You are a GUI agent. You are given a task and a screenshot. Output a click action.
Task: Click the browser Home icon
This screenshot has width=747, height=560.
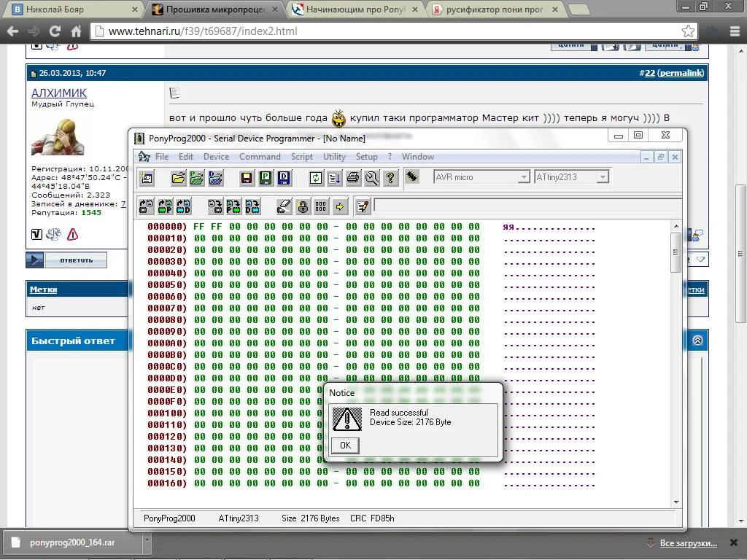click(x=76, y=31)
